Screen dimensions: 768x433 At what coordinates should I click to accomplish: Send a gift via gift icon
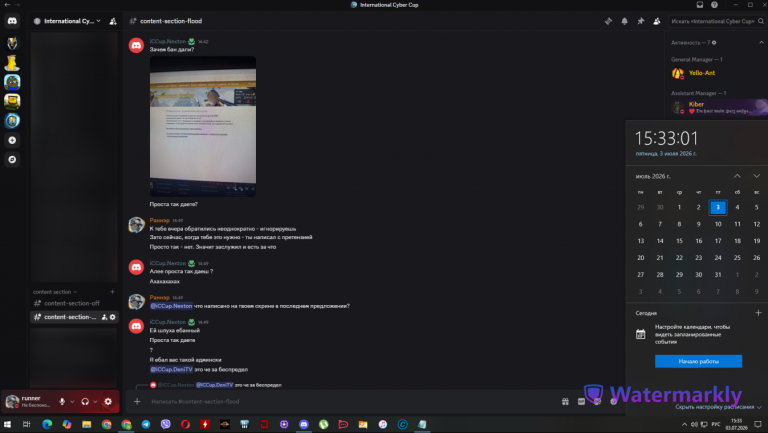[565, 402]
